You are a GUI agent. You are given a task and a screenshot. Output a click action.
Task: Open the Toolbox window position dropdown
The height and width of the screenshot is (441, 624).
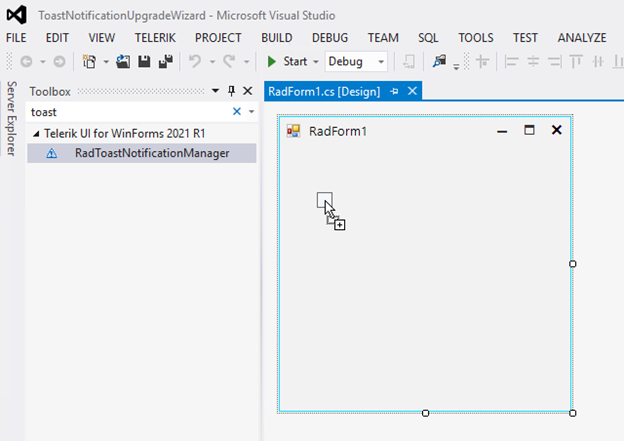[215, 91]
